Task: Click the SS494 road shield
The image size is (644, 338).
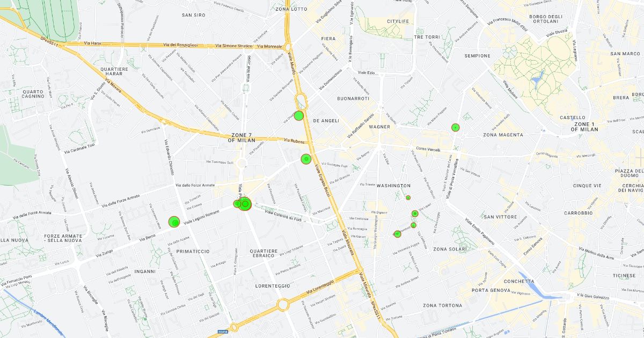Action: (x=223, y=332)
